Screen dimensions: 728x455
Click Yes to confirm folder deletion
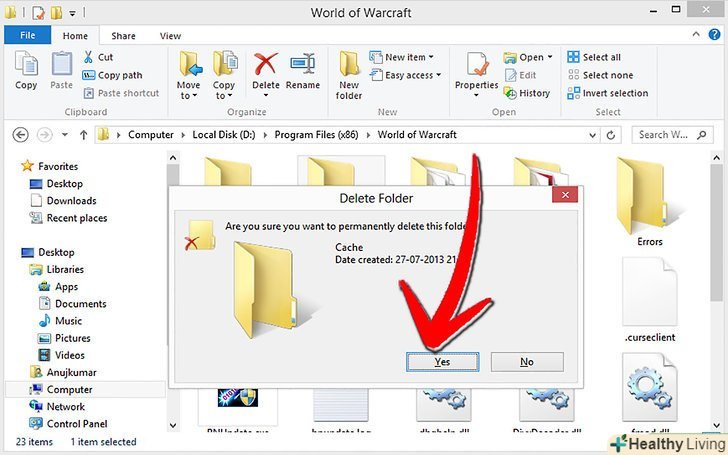442,362
